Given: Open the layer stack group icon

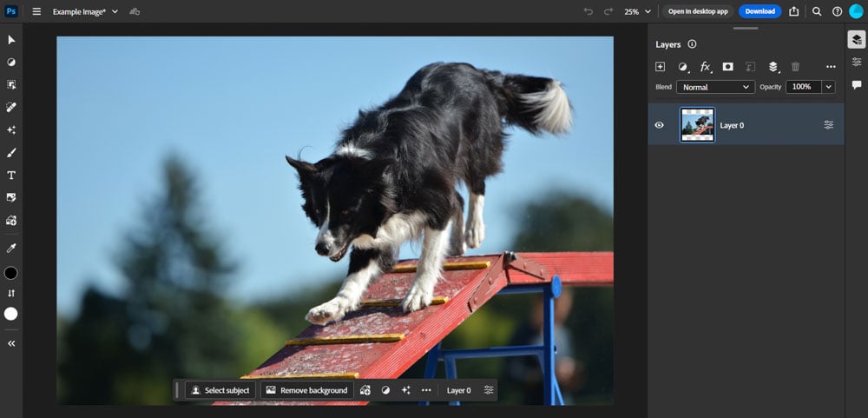Looking at the screenshot, I should [773, 67].
